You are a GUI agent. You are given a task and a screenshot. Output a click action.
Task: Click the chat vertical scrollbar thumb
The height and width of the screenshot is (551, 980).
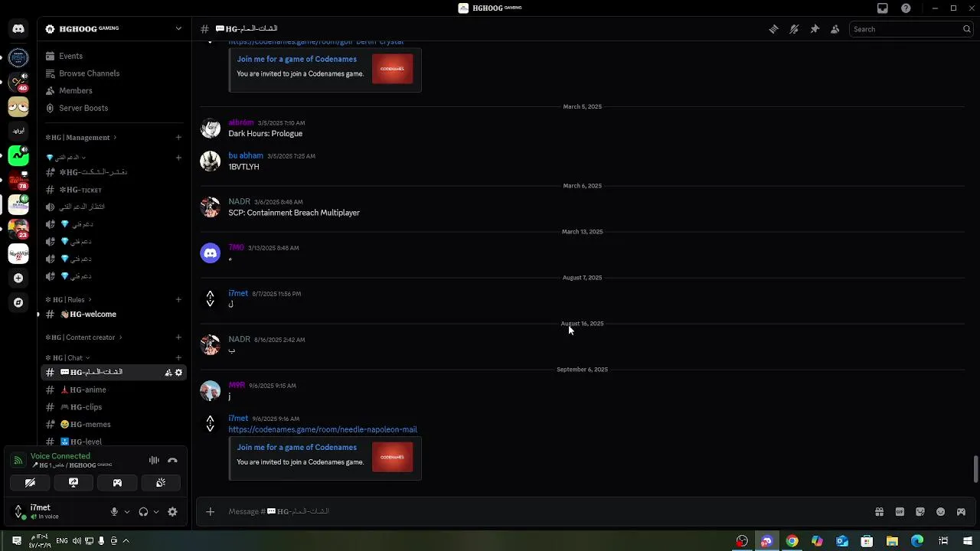point(975,469)
